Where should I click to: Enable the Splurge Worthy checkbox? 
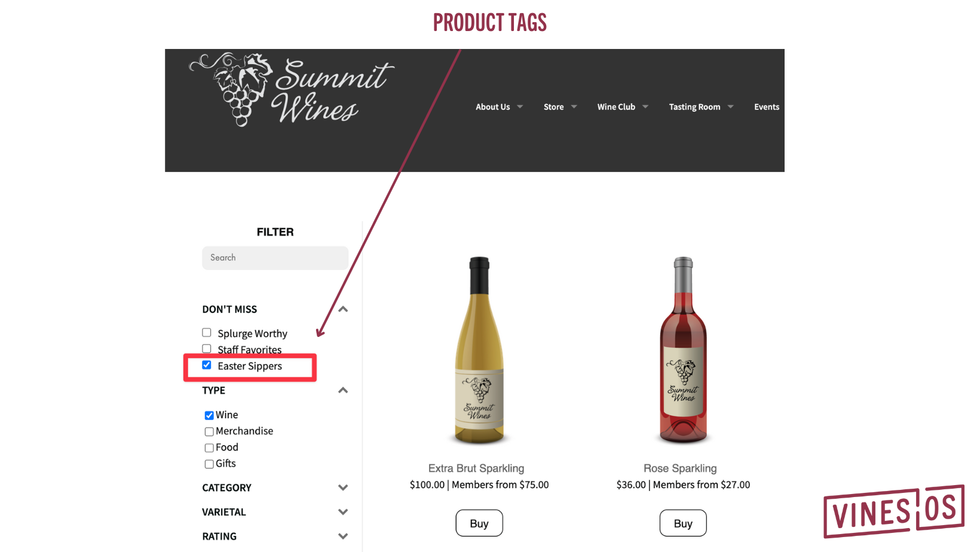pos(207,333)
